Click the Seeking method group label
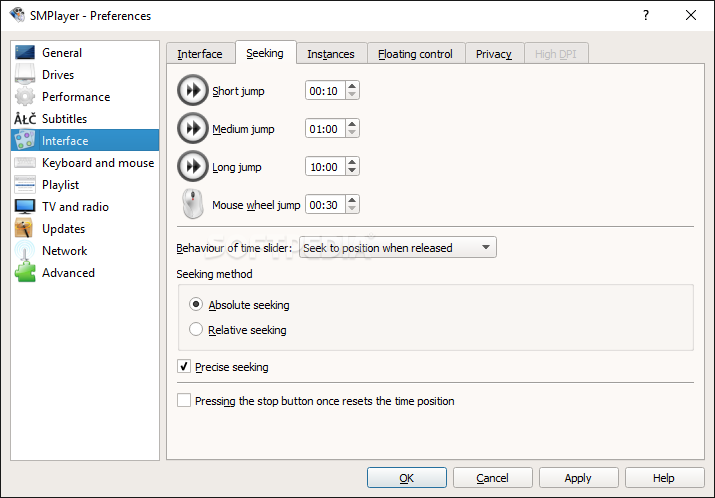 (x=214, y=274)
